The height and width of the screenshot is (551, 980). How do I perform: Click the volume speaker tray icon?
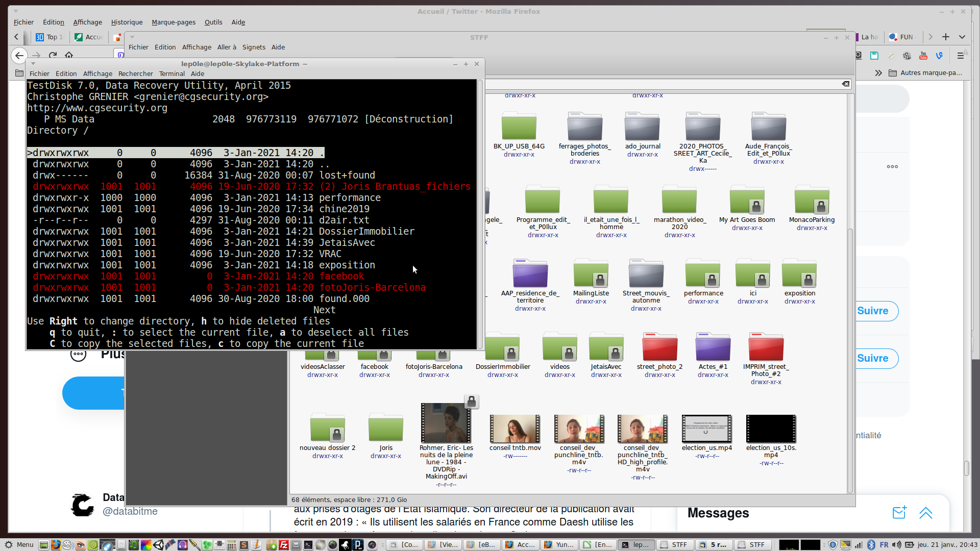[896, 545]
